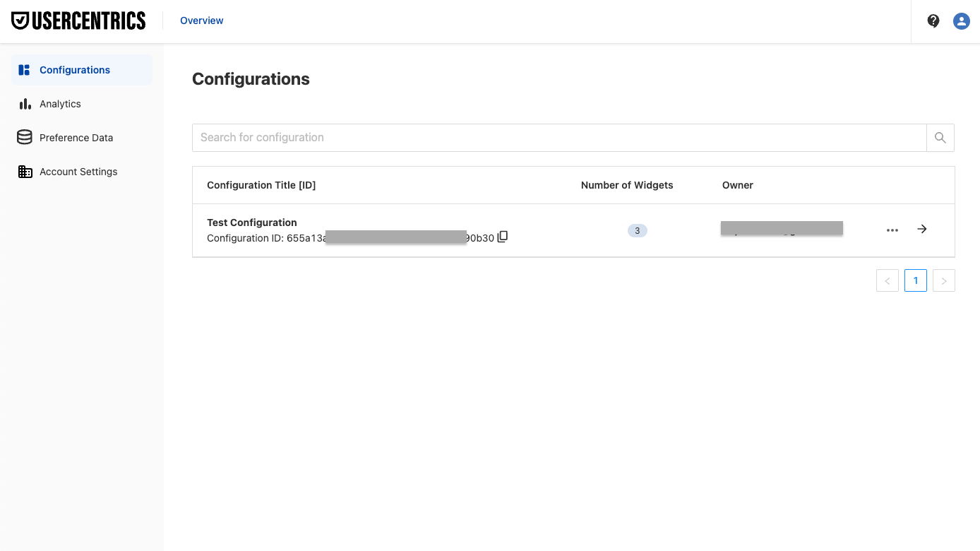
Task: Click the Account Settings building icon
Action: pyautogui.click(x=25, y=172)
